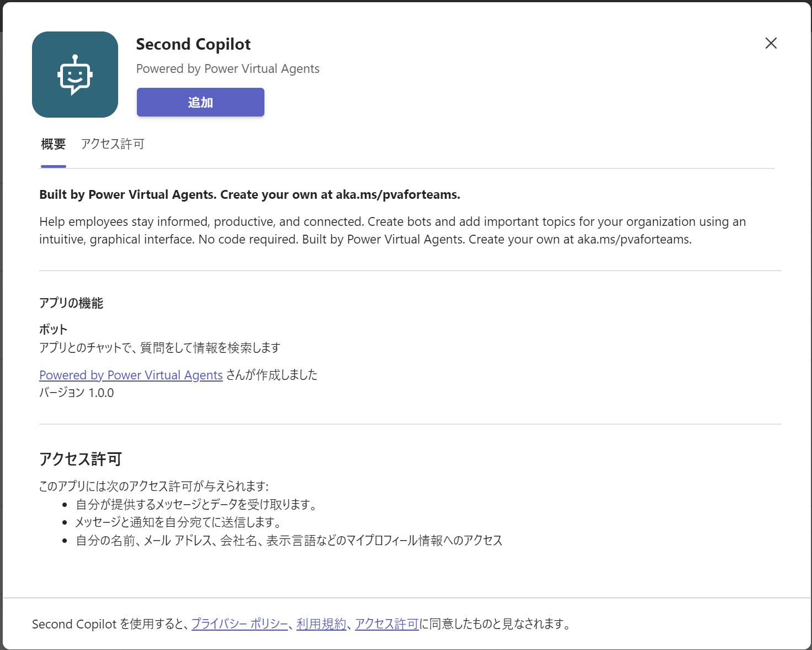Click the ボット label
Viewport: 812px width, 650px height.
(53, 329)
